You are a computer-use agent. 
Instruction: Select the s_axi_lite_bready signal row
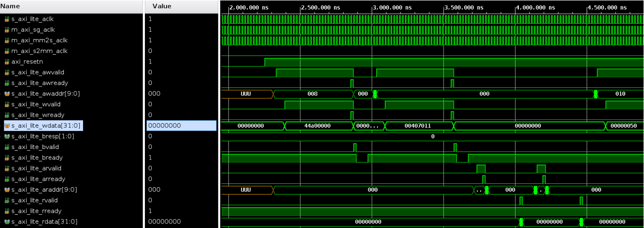coord(37,158)
